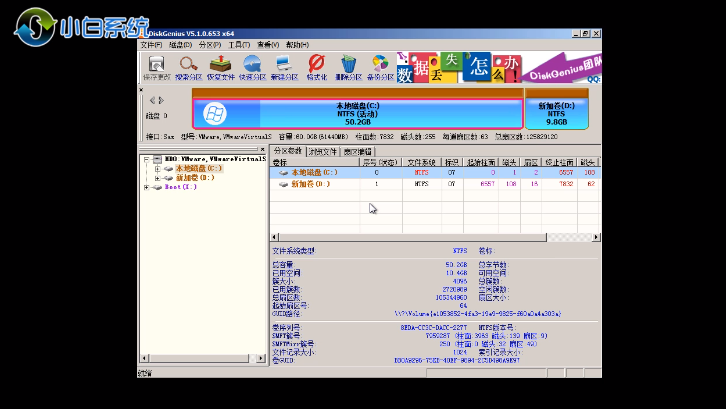
Task: Click the Save Changes (保存更改) toolbar icon
Action: [156, 68]
